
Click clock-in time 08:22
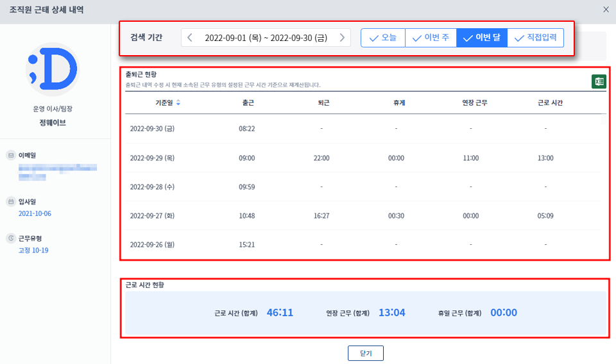246,129
